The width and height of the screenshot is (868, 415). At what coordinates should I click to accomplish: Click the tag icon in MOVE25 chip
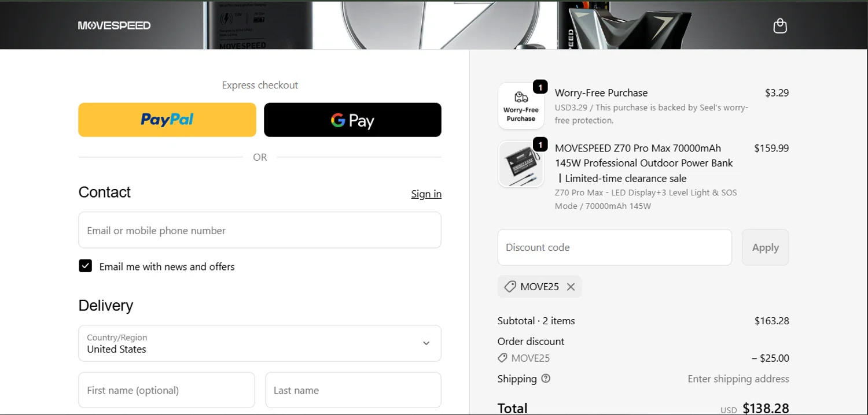(510, 287)
